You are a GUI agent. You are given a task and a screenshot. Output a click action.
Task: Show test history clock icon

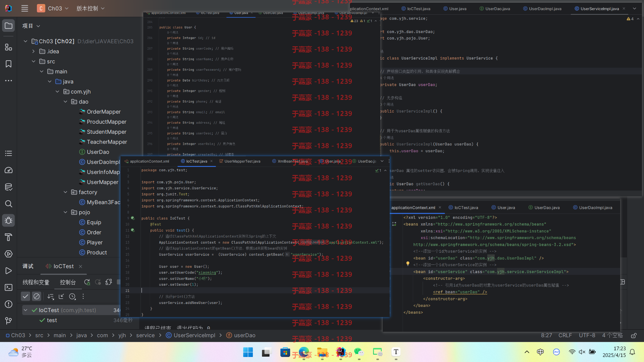[x=72, y=296]
